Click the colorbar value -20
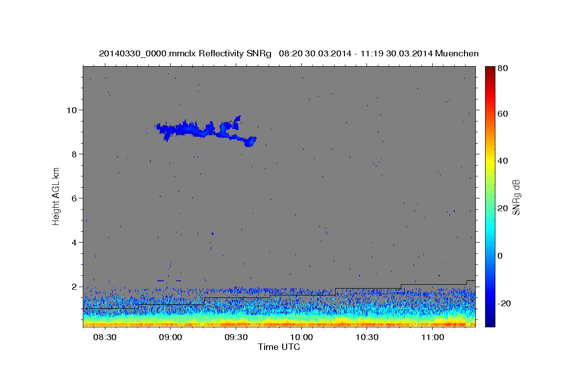 [x=505, y=303]
